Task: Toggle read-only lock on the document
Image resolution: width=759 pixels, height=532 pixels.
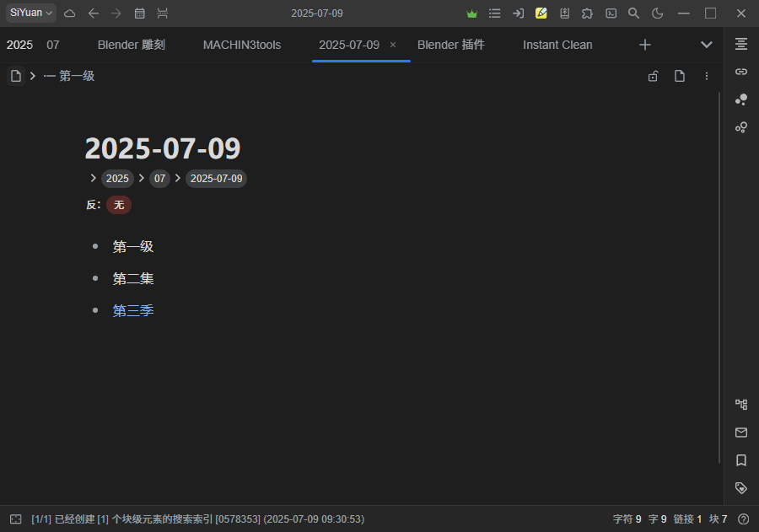Action: click(x=653, y=76)
